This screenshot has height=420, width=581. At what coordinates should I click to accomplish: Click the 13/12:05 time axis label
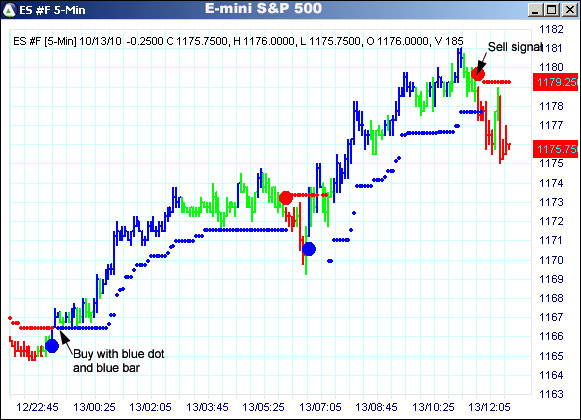[489, 407]
